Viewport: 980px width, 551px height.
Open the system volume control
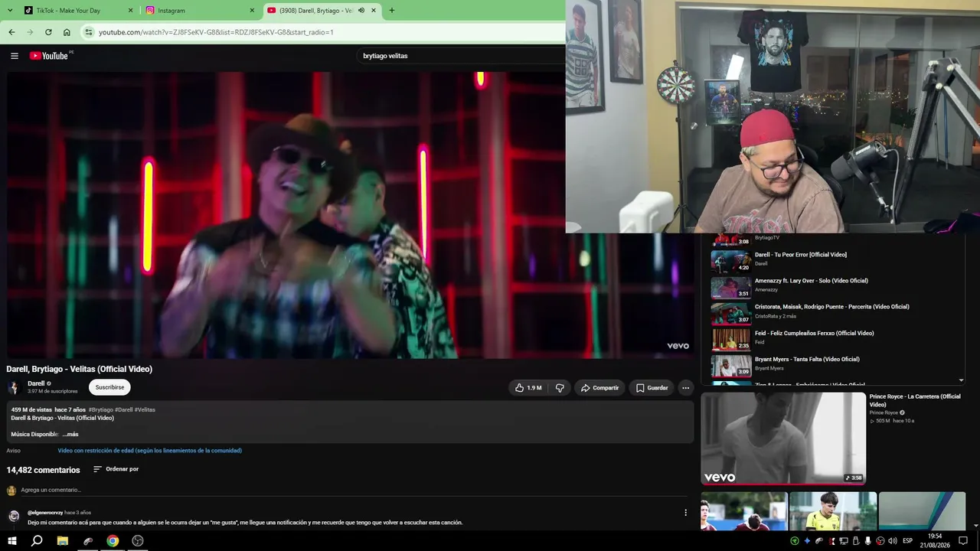(x=892, y=541)
